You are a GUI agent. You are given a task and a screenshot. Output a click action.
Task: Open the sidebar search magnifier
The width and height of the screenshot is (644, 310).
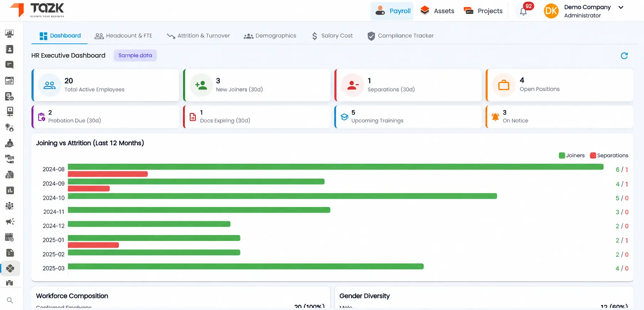point(10,300)
